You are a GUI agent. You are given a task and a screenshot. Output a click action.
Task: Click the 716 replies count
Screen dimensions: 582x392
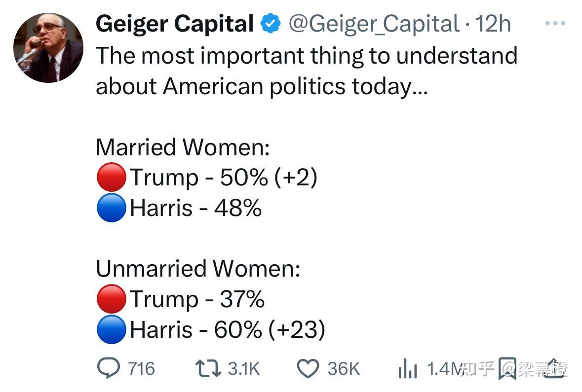coord(141,369)
